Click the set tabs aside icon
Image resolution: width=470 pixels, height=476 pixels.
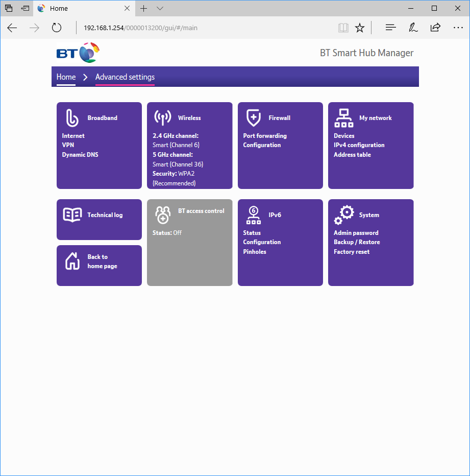point(25,8)
